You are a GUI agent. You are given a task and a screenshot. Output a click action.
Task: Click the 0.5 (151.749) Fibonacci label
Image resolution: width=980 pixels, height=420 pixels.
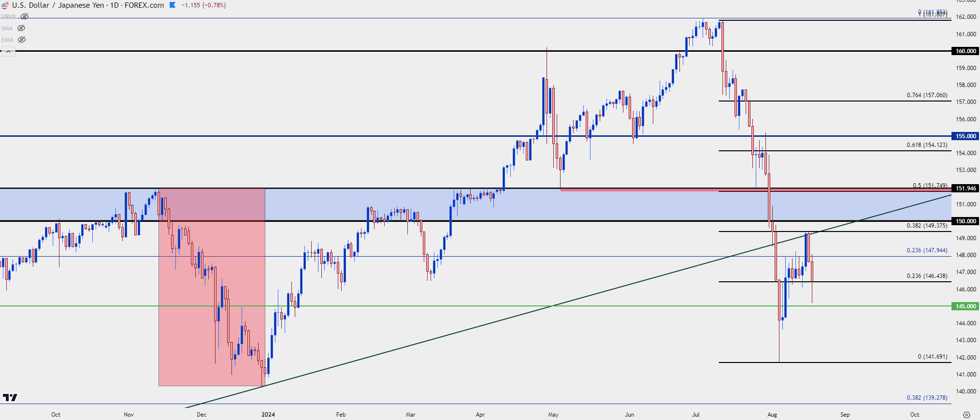930,185
